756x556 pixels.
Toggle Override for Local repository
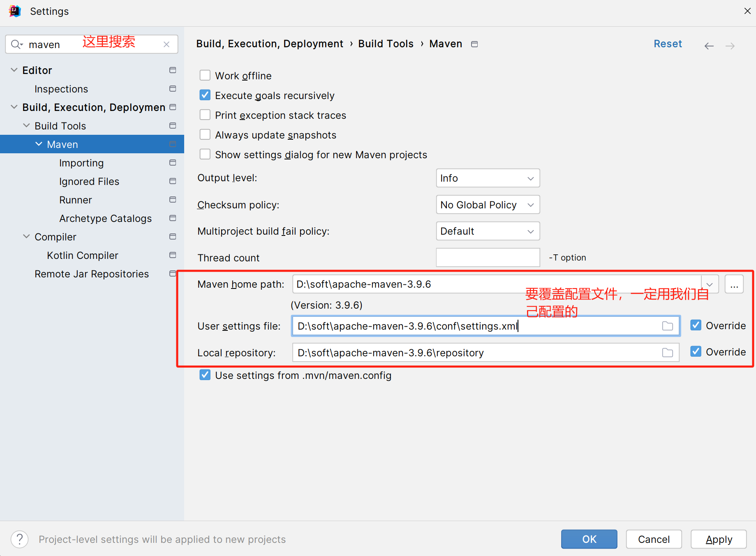[x=696, y=351]
